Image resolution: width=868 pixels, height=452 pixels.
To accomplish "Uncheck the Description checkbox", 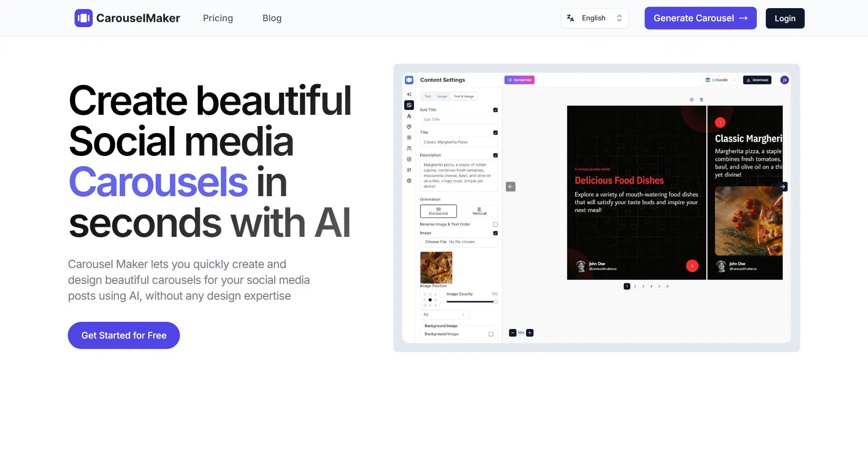I will (x=495, y=155).
